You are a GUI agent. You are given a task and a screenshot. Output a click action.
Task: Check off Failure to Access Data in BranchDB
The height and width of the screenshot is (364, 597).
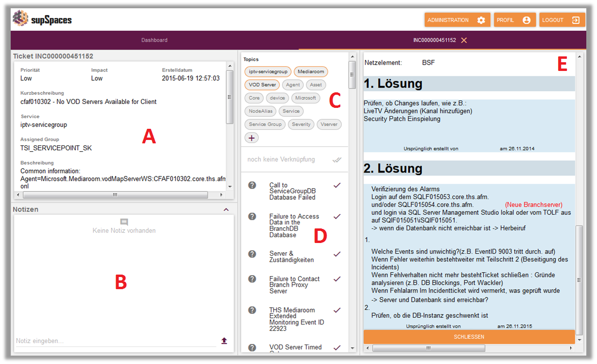[x=337, y=216]
